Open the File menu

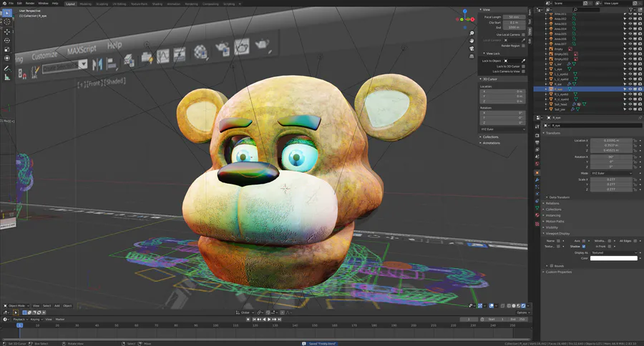(11, 4)
